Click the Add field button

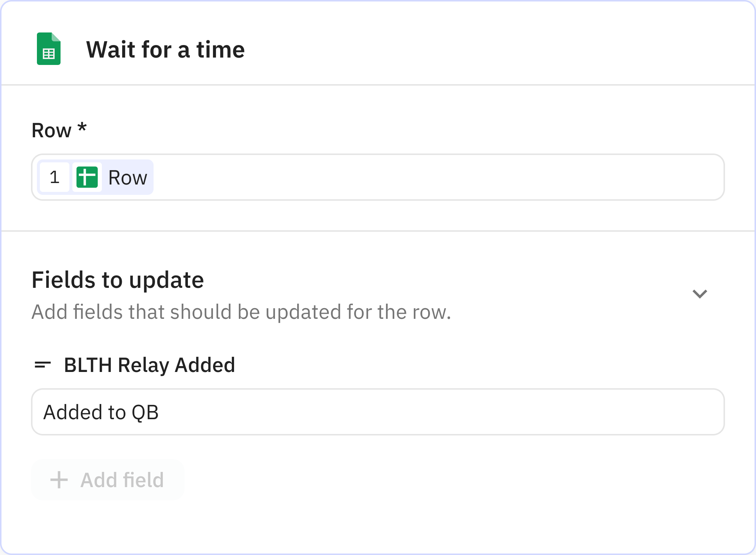click(x=107, y=479)
